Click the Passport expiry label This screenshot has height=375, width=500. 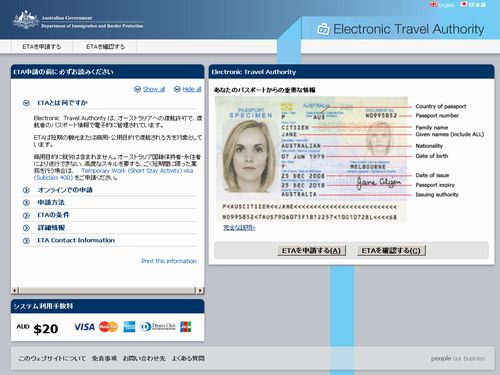pyautogui.click(x=435, y=185)
